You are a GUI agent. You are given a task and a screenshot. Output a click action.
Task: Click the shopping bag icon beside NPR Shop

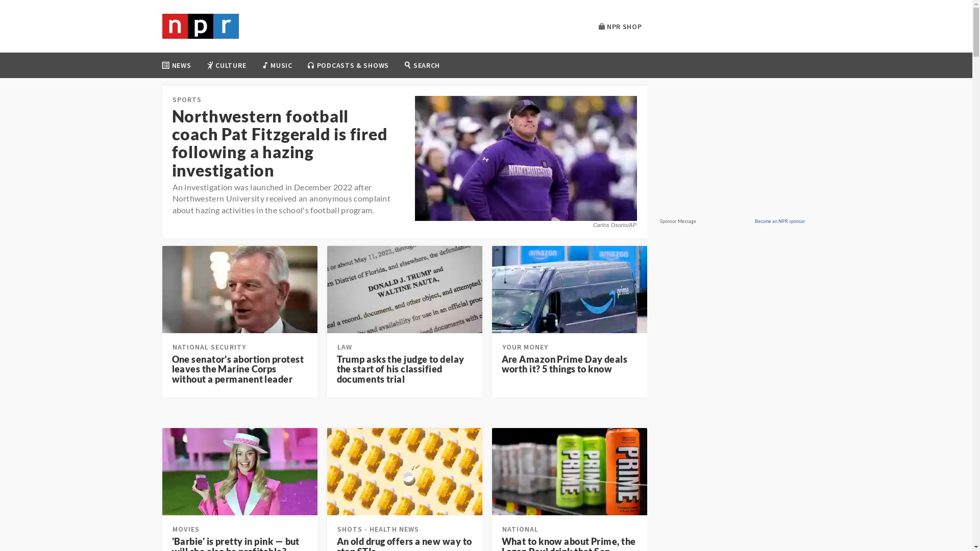pyautogui.click(x=602, y=26)
